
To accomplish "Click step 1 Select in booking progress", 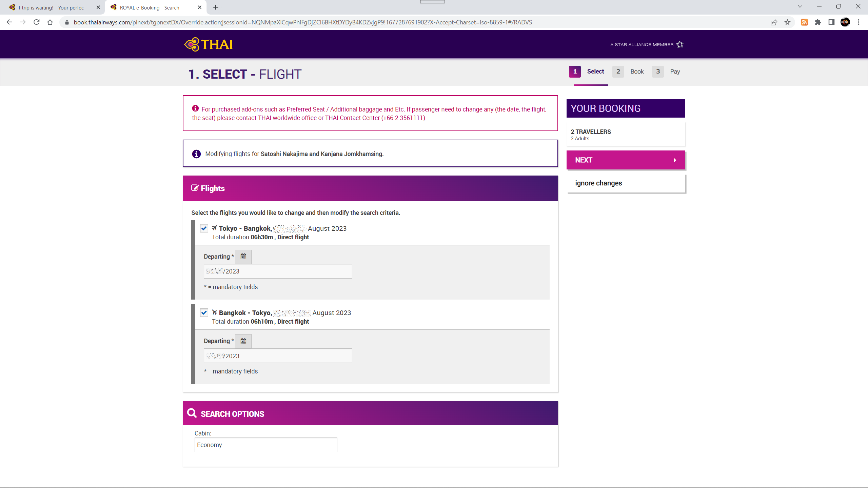I will tap(587, 72).
